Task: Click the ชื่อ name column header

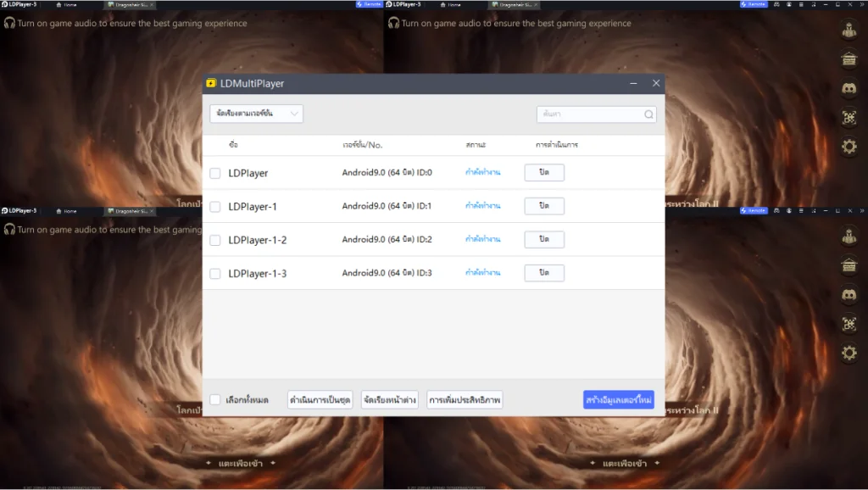Action: coord(234,144)
